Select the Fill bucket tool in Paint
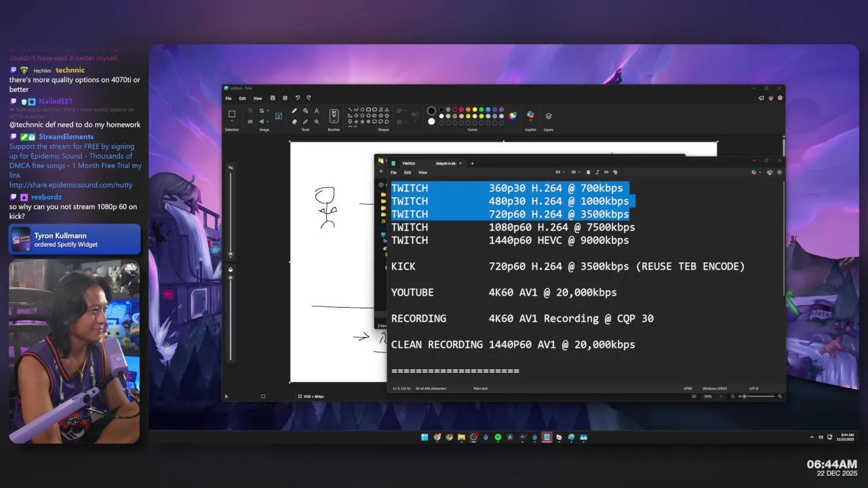This screenshot has height=488, width=868. click(306, 110)
